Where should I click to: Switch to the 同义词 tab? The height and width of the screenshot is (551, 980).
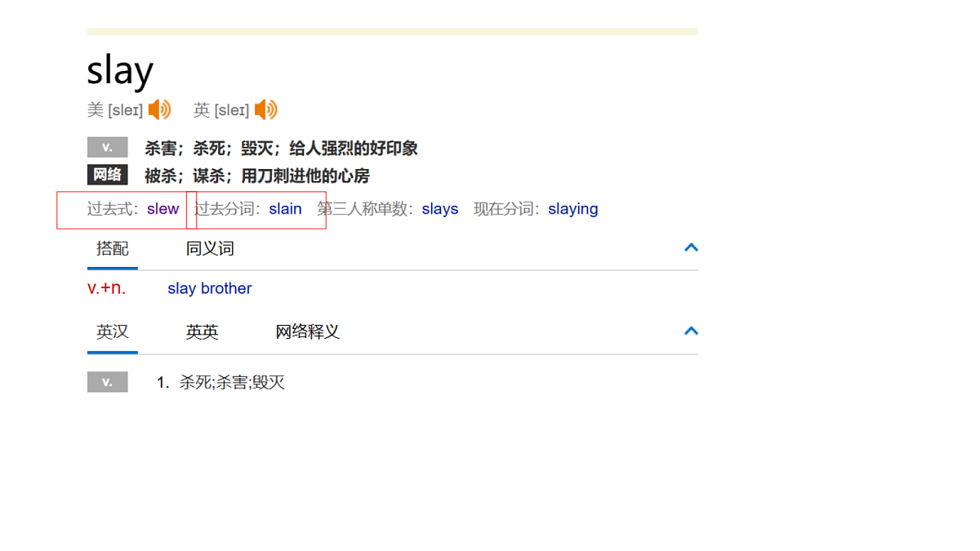(x=210, y=248)
